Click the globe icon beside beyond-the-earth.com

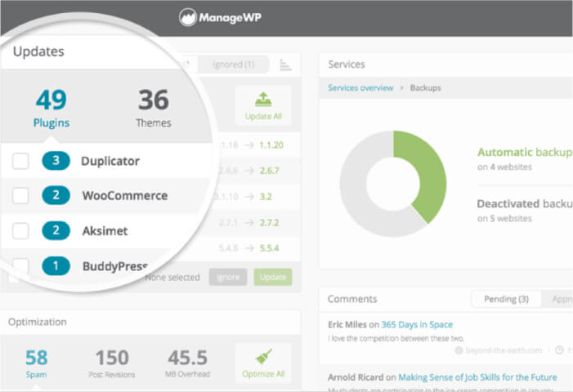(x=459, y=350)
